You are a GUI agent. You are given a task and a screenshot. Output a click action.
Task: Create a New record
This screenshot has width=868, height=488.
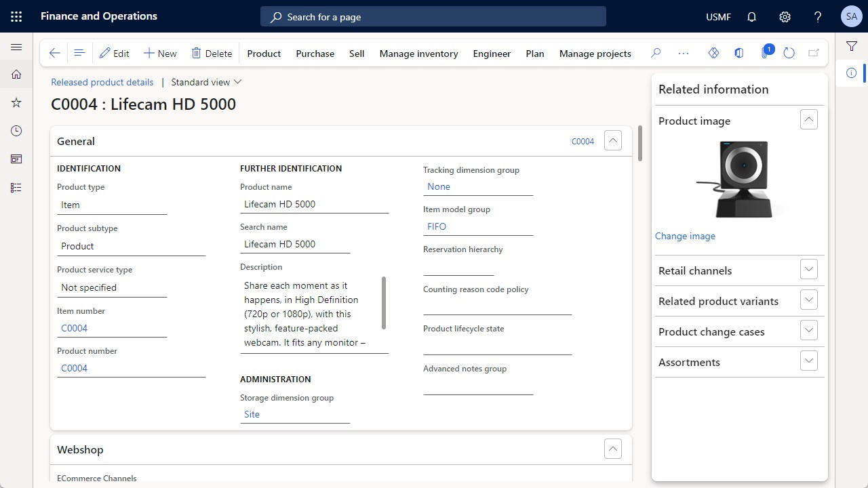tap(160, 54)
